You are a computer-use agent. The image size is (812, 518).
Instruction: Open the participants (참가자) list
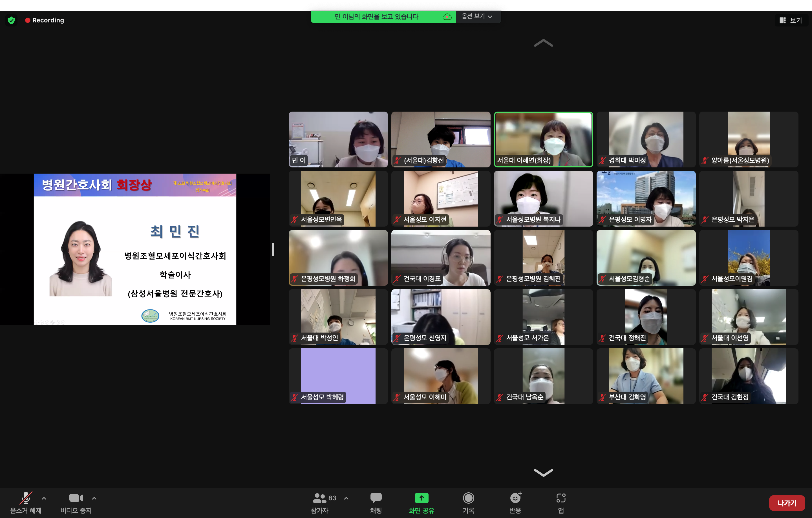[319, 498]
